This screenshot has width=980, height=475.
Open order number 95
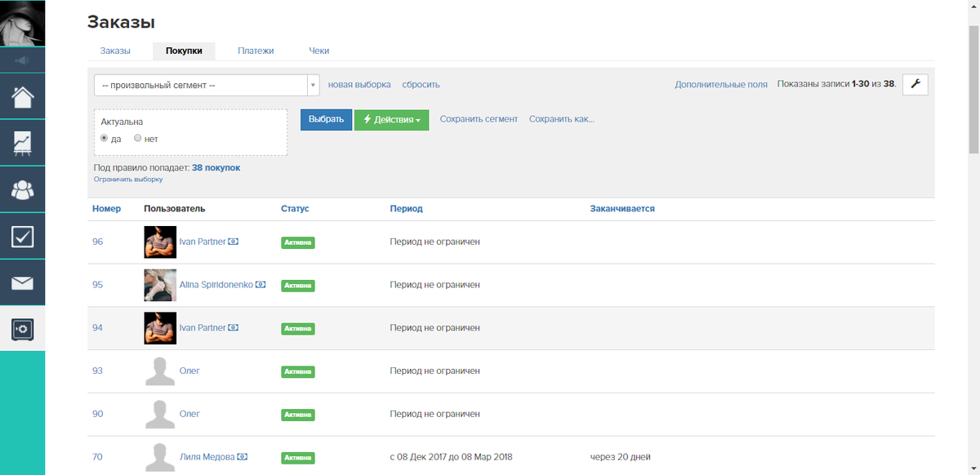pyautogui.click(x=98, y=285)
